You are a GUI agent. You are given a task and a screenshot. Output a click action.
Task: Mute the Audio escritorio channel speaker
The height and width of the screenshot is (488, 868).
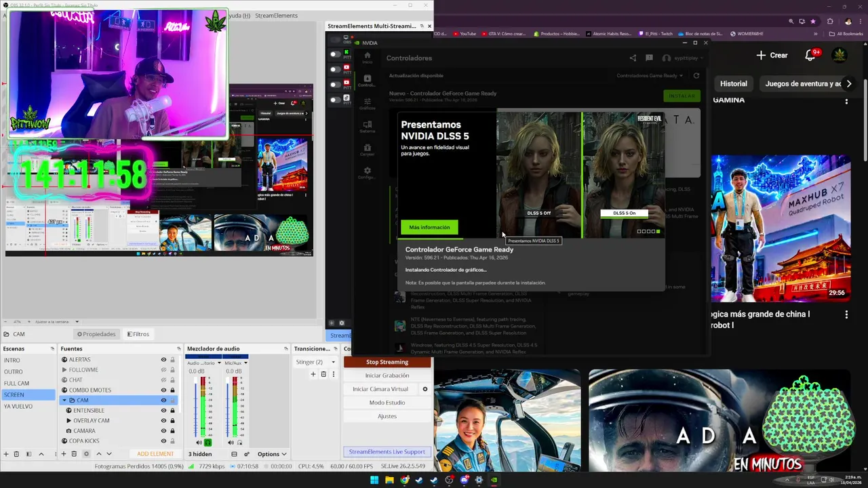pos(199,443)
